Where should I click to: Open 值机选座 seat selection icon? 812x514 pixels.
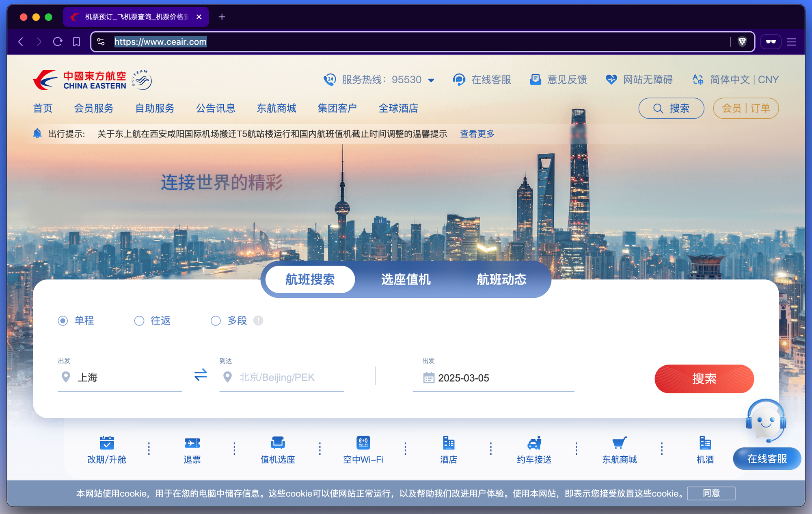(278, 443)
